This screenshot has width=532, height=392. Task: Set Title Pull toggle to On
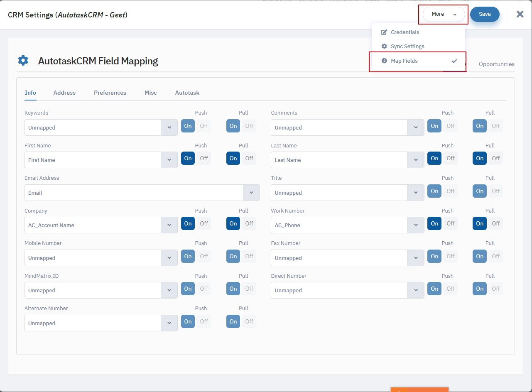(x=480, y=191)
